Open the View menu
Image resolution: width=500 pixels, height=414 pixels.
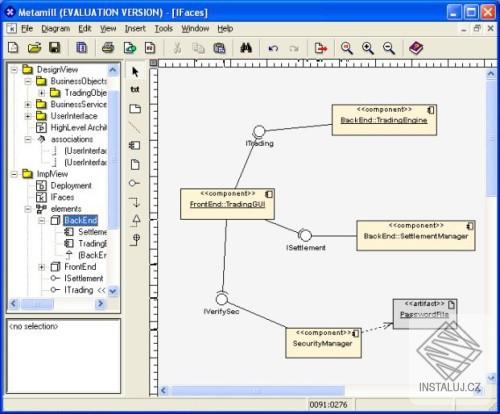click(x=108, y=29)
